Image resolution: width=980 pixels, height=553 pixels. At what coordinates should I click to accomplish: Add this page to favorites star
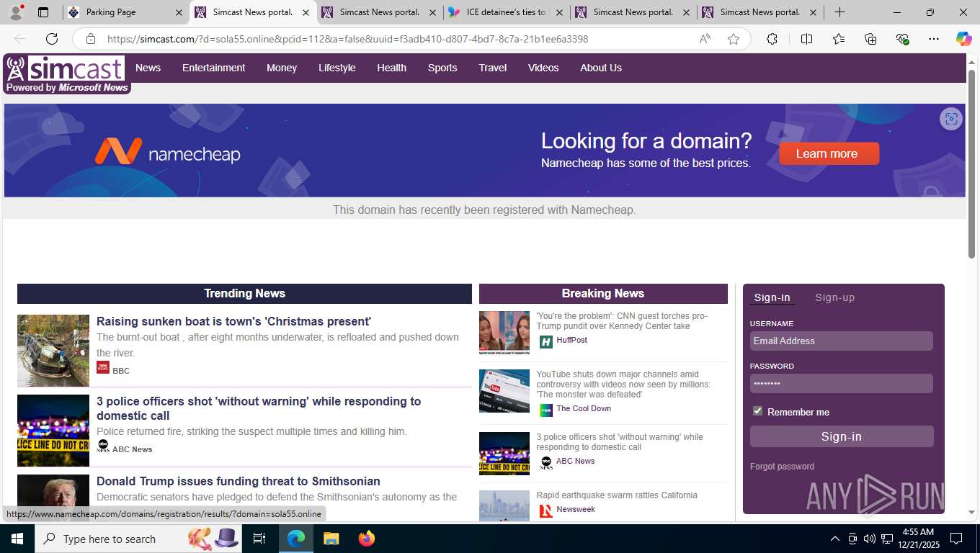[x=734, y=39]
